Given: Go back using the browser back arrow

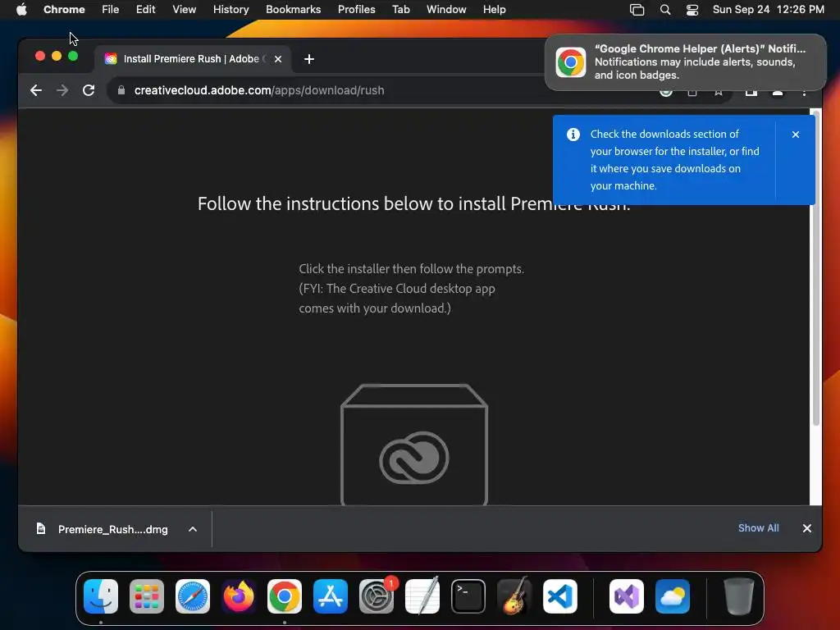Looking at the screenshot, I should 36,90.
